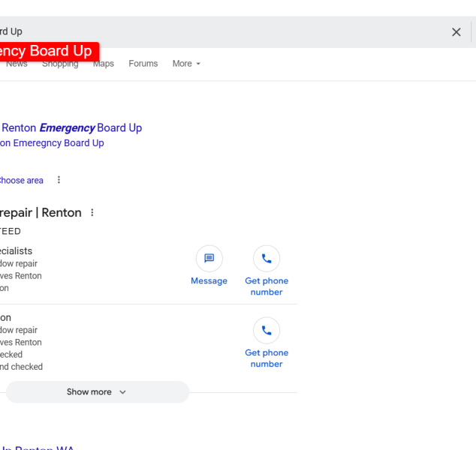
Task: Select the 'repair | Renton' heading text
Action: pos(41,212)
